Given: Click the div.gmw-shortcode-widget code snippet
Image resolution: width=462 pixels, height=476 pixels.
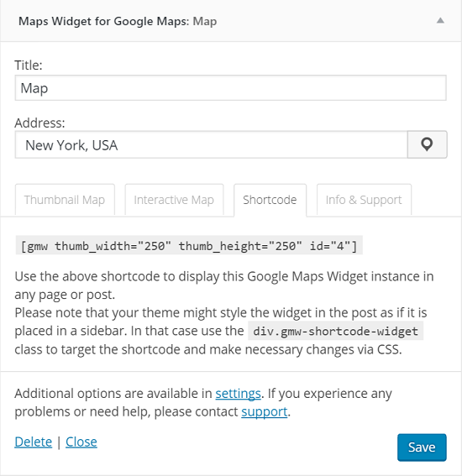Looking at the screenshot, I should (x=336, y=331).
